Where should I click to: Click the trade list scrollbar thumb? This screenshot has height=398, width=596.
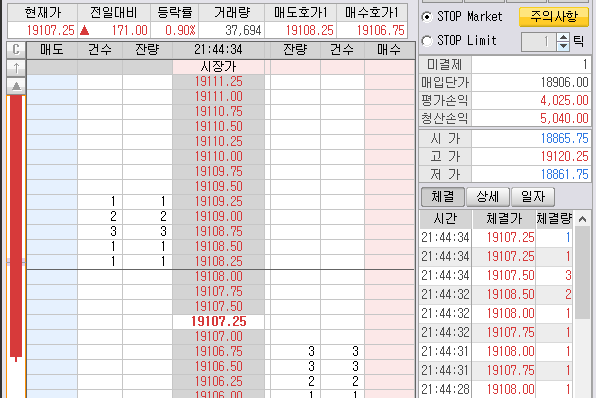pyautogui.click(x=582, y=274)
